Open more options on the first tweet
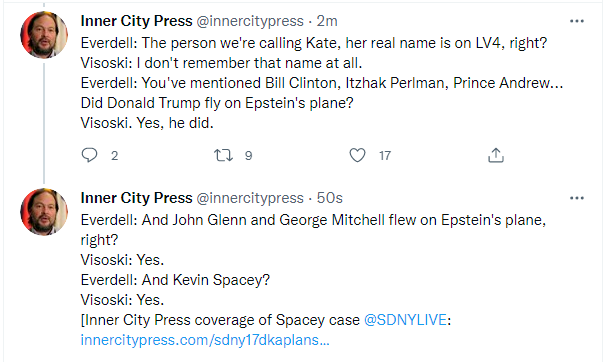The image size is (608, 362). [577, 21]
